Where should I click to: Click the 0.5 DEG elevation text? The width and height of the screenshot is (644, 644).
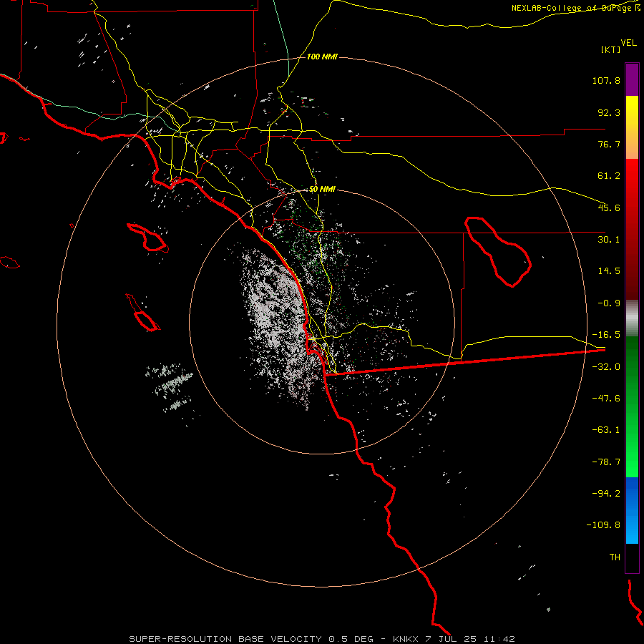[351, 639]
